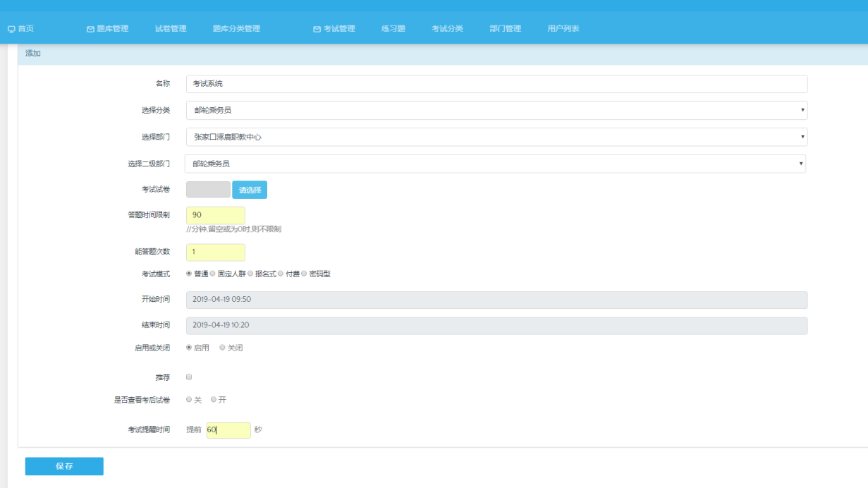Viewport: 868px width, 488px height.
Task: Click the envelope icon beside 考试管理
Action: click(317, 29)
